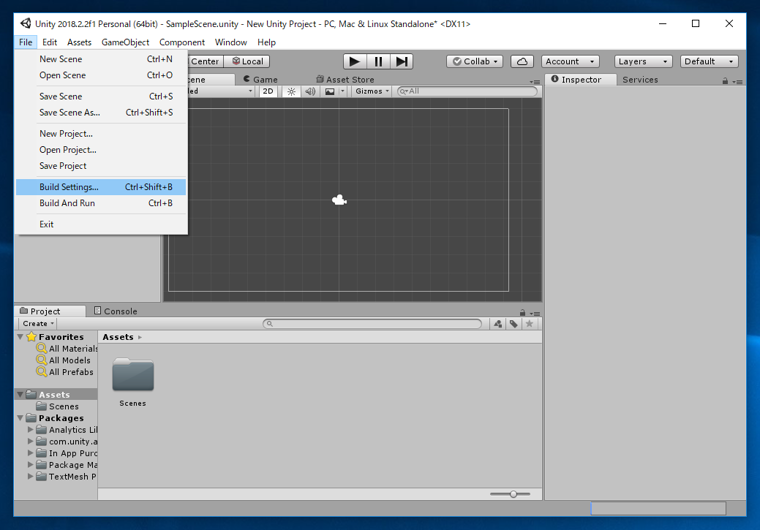
Task: Click the Scene view search field
Action: [467, 91]
